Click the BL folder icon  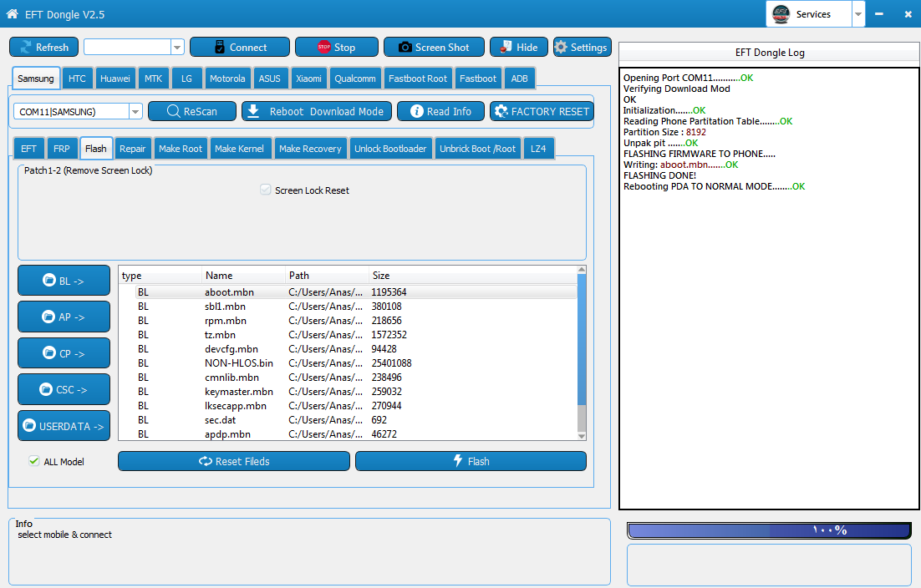click(49, 281)
